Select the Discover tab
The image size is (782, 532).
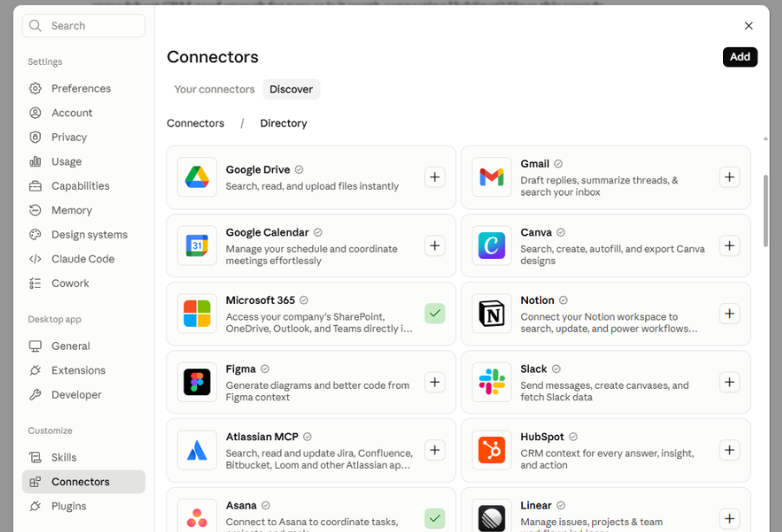pos(291,89)
